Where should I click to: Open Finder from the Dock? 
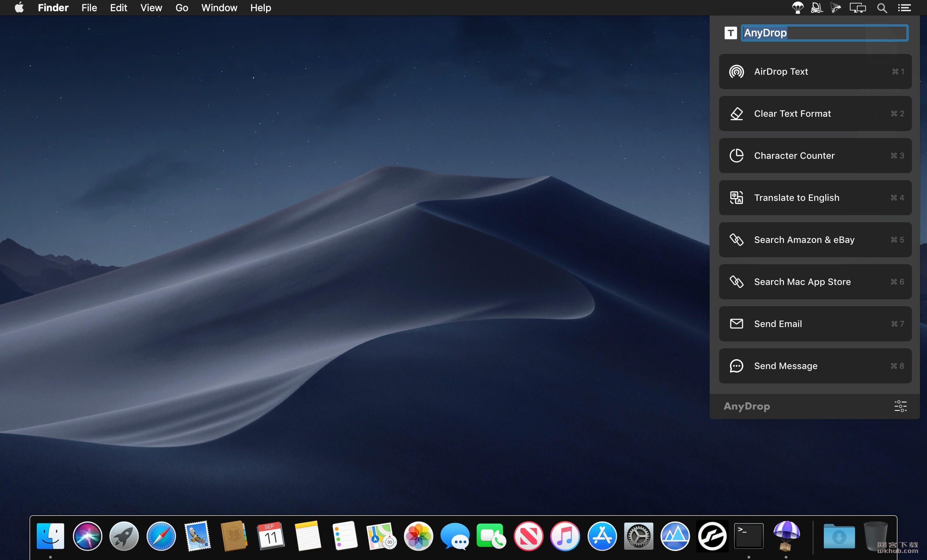click(50, 536)
